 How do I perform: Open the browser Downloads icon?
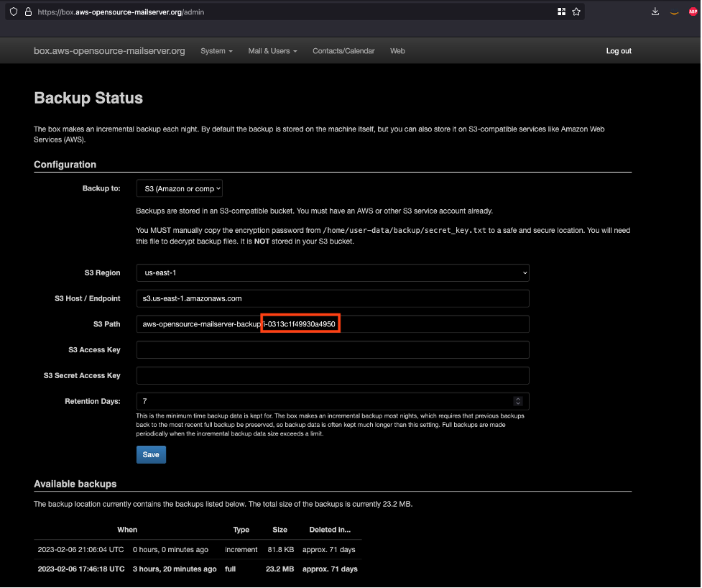click(655, 12)
